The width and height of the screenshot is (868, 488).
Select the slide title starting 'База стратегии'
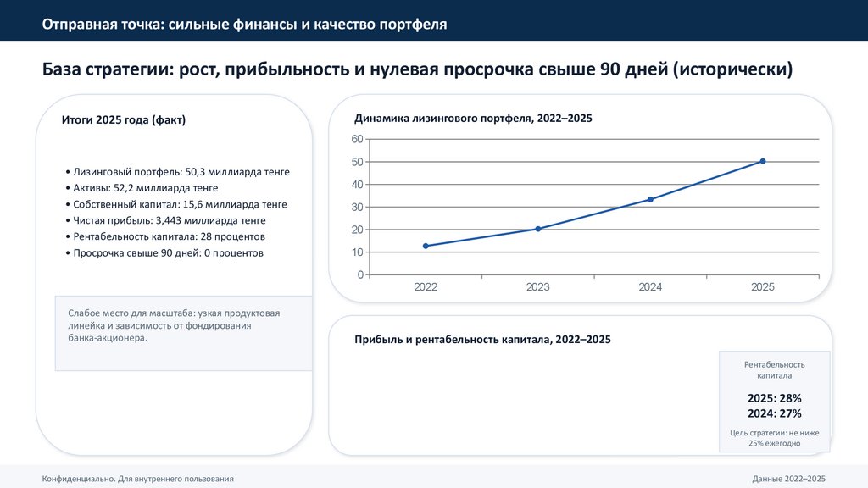(x=417, y=69)
